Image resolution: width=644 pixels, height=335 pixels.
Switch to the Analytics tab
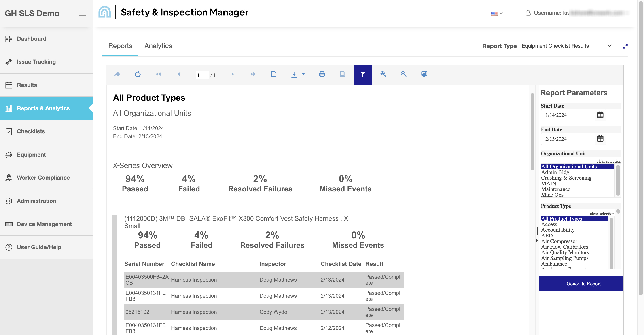pyautogui.click(x=158, y=46)
